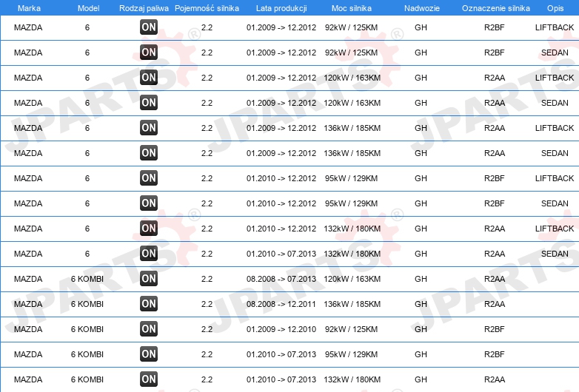The image size is (579, 392).
Task: Click ON fuel icon in 6 KOMBI 120kW row
Action: tap(149, 278)
